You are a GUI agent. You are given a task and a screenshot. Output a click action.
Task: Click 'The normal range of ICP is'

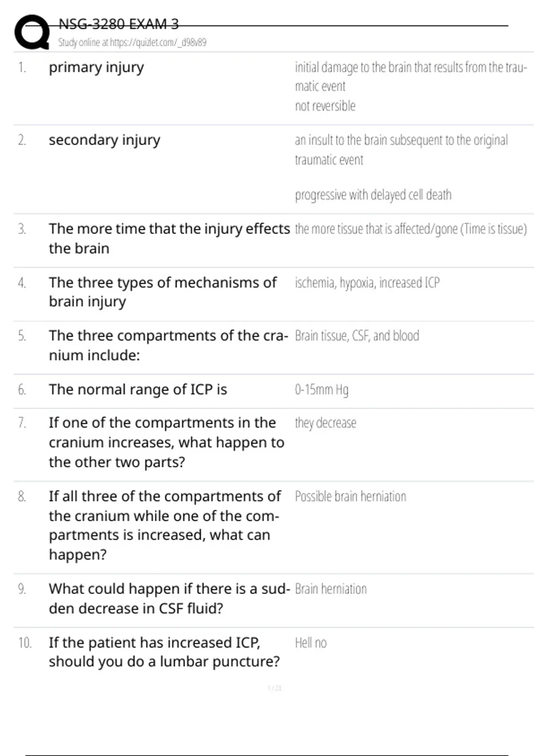coord(138,390)
